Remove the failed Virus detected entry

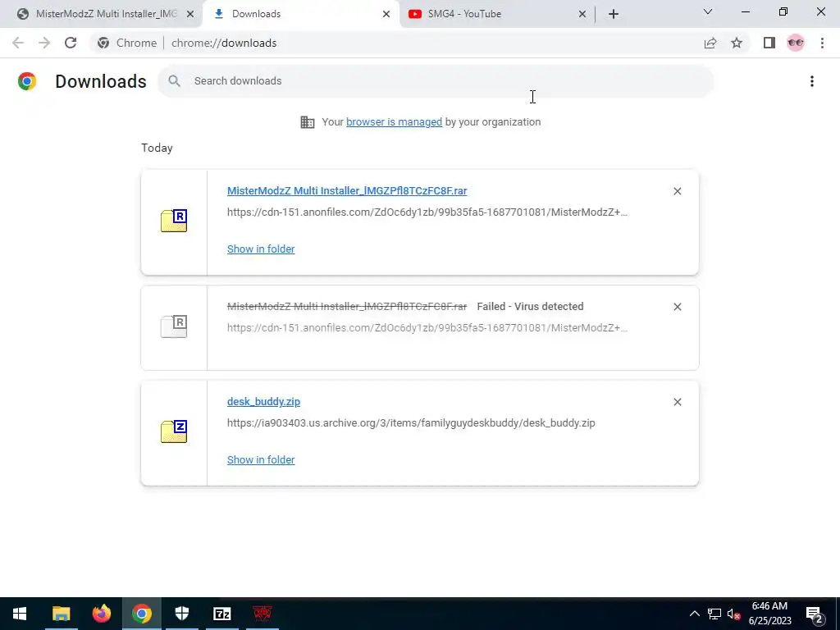pos(677,307)
